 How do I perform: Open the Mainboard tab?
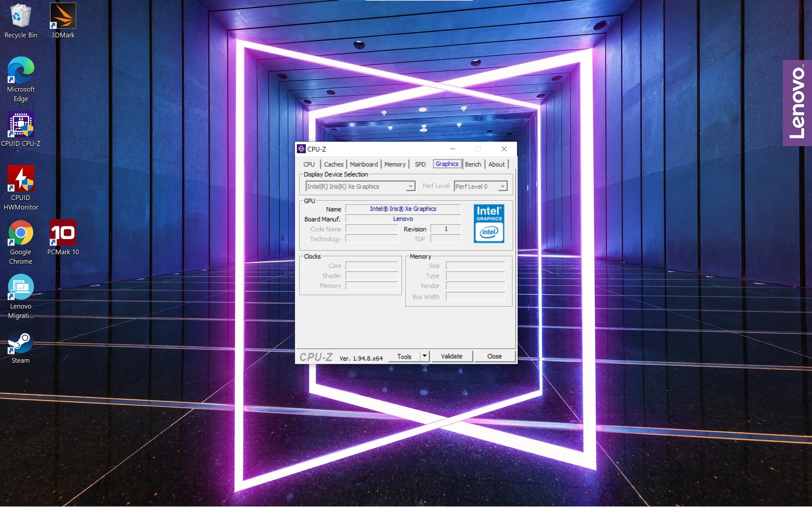[363, 164]
